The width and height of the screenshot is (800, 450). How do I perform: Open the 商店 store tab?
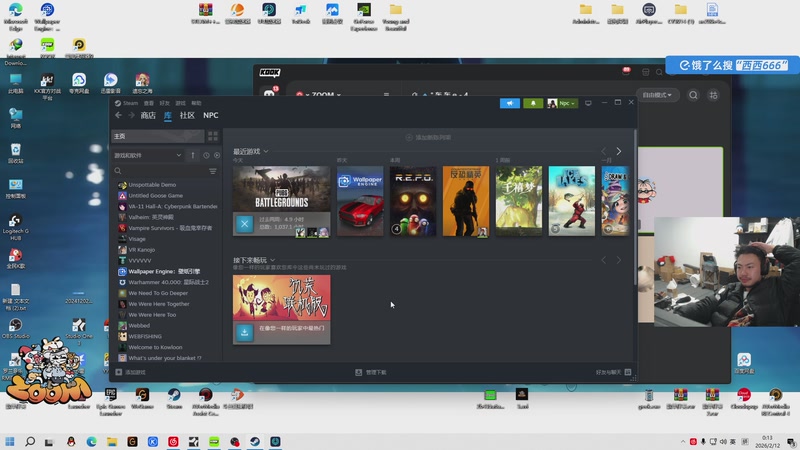[x=148, y=115]
